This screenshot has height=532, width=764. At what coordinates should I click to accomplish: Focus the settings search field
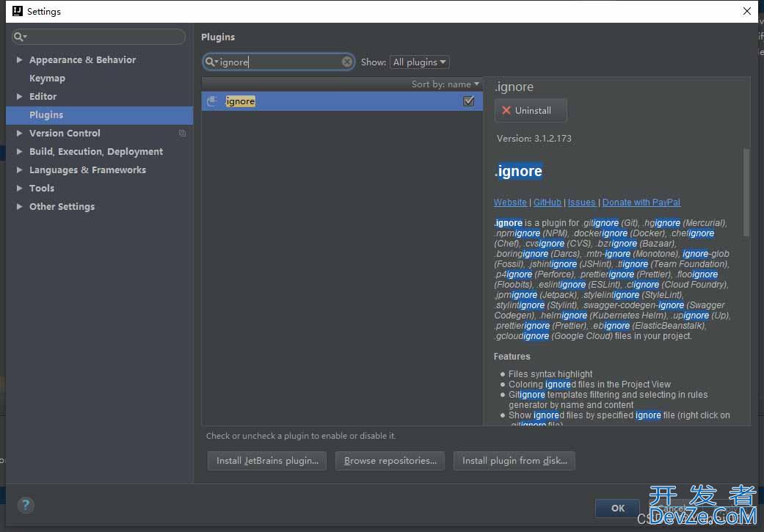[x=99, y=37]
